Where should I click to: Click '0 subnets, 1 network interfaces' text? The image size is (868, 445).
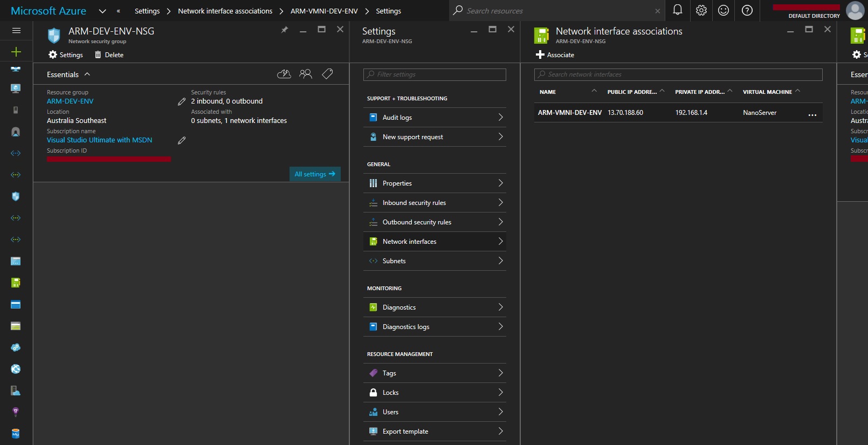[239, 121]
